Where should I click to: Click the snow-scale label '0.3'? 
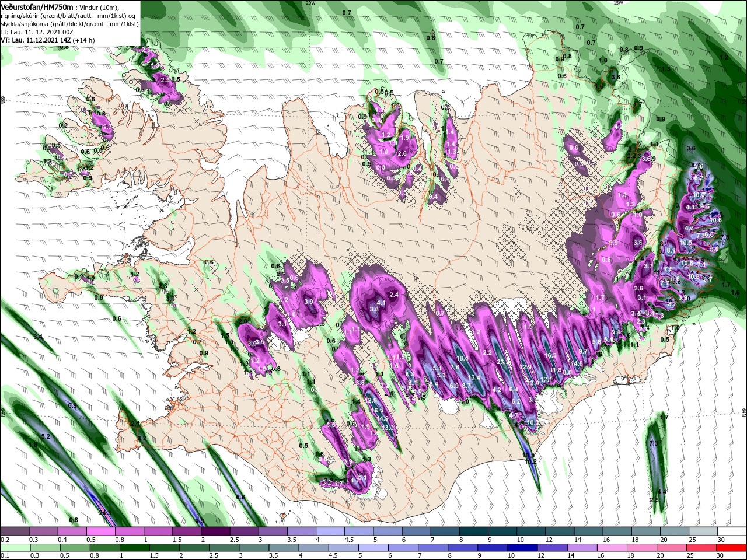[x=34, y=540]
